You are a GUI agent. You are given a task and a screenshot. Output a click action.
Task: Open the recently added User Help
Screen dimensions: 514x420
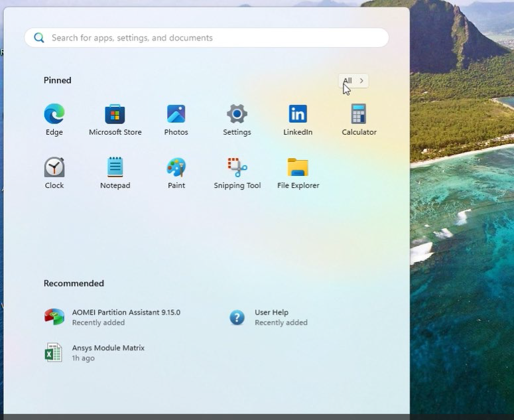pyautogui.click(x=272, y=317)
